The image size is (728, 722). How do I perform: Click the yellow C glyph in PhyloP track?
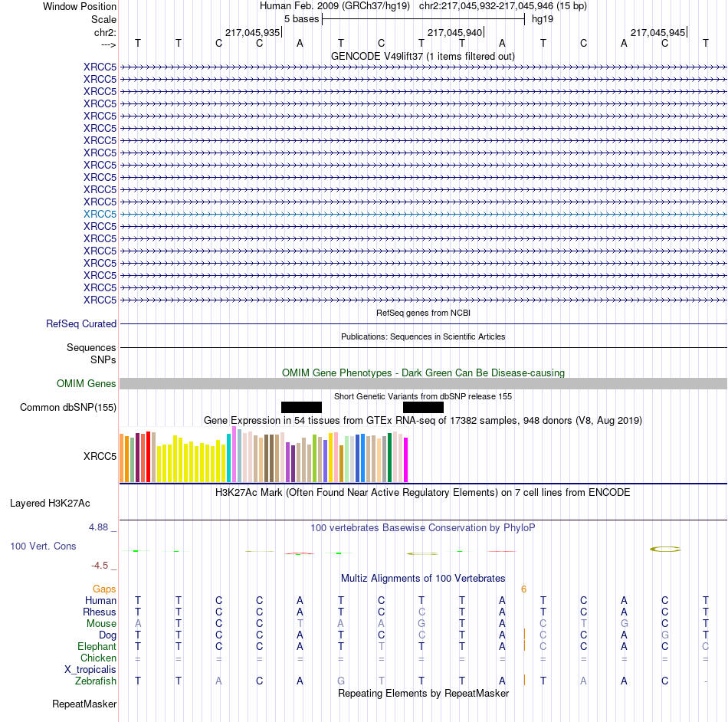[x=665, y=550]
